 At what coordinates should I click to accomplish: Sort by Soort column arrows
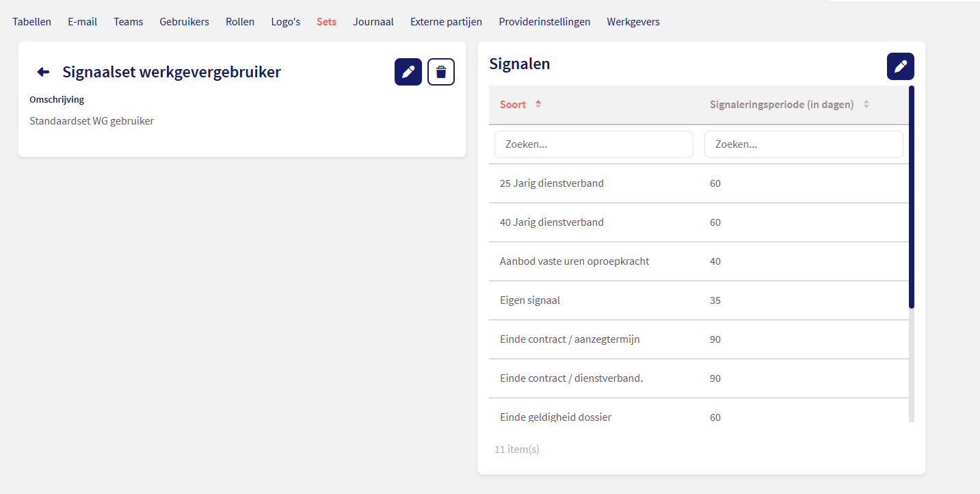(538, 105)
